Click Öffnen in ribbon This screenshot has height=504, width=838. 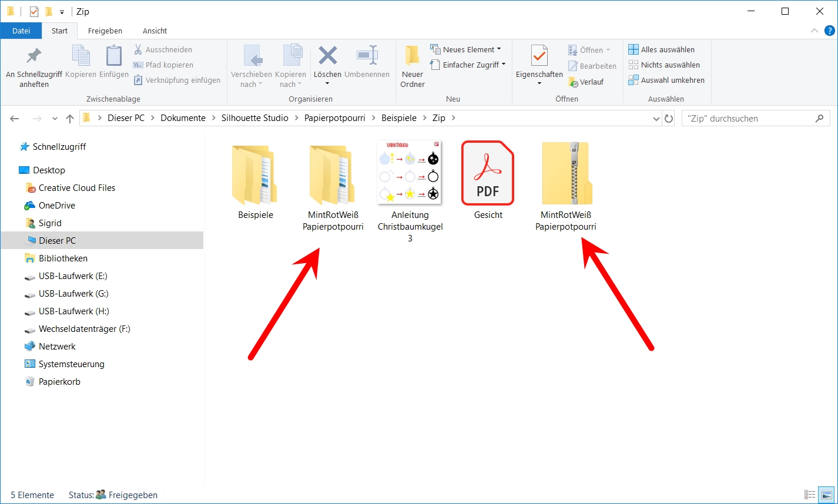(x=589, y=50)
